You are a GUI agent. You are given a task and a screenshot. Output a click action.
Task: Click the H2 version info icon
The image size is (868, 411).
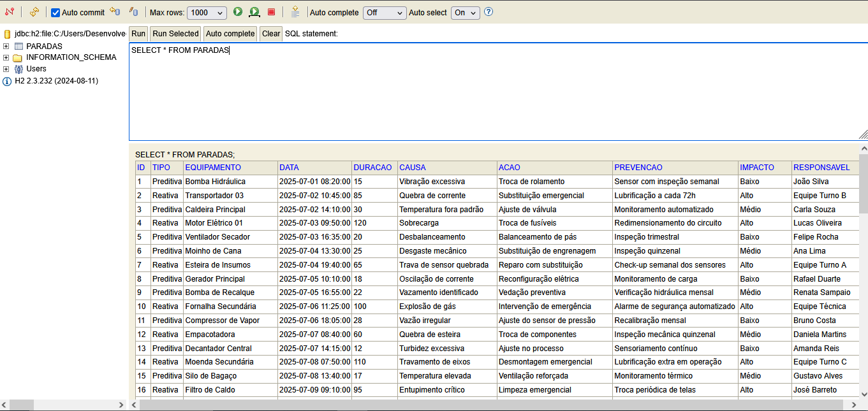click(8, 81)
